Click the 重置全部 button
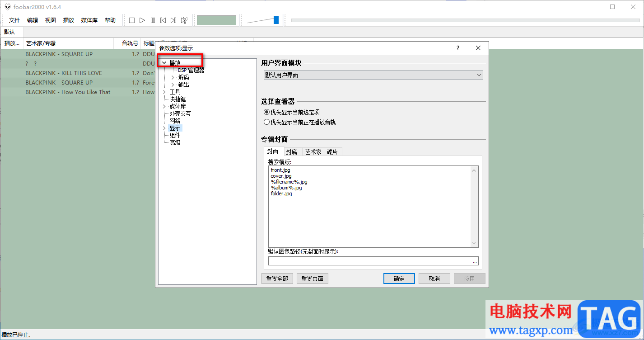The width and height of the screenshot is (644, 340). point(277,279)
